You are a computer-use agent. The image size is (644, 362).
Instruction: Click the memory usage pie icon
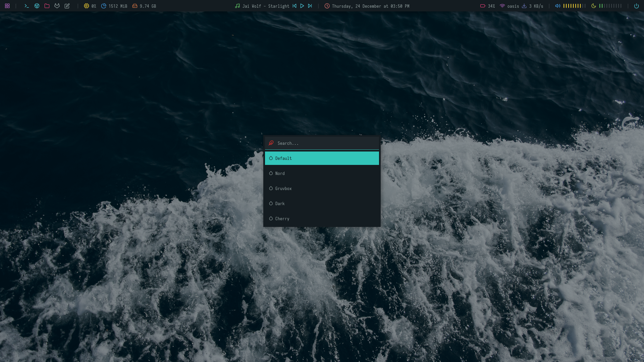coord(104,6)
